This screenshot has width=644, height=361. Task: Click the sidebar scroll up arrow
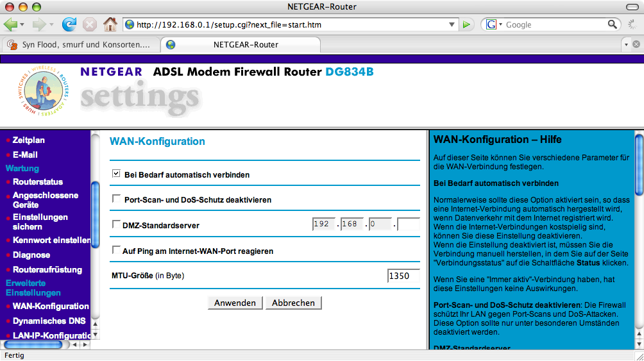[96, 324]
